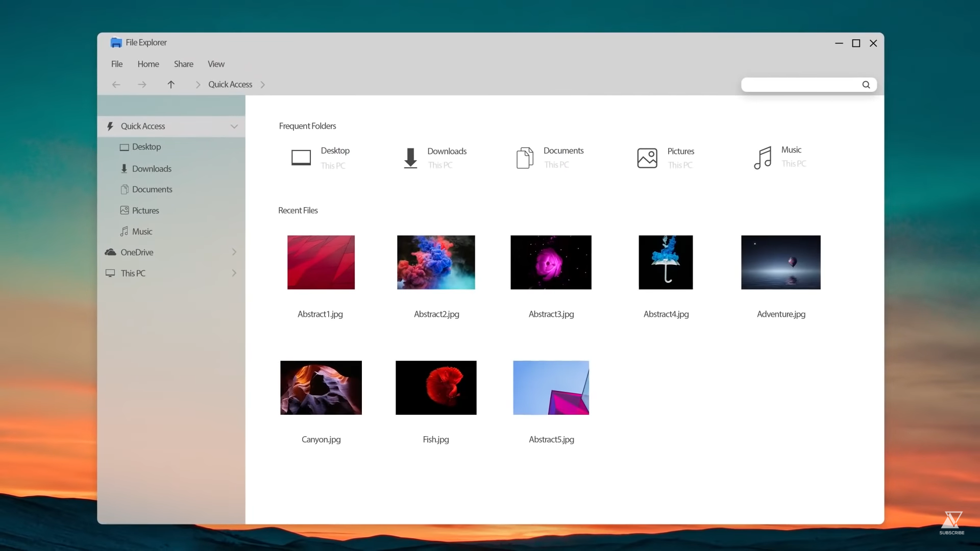Click Quick Access label in sidebar
980x551 pixels.
[x=143, y=126]
